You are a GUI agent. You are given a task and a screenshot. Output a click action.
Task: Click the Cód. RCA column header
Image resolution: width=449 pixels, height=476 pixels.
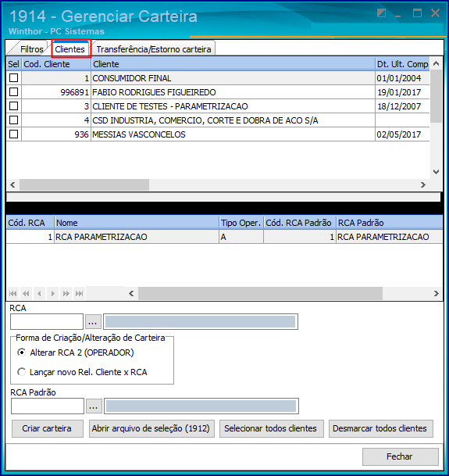tap(30, 223)
